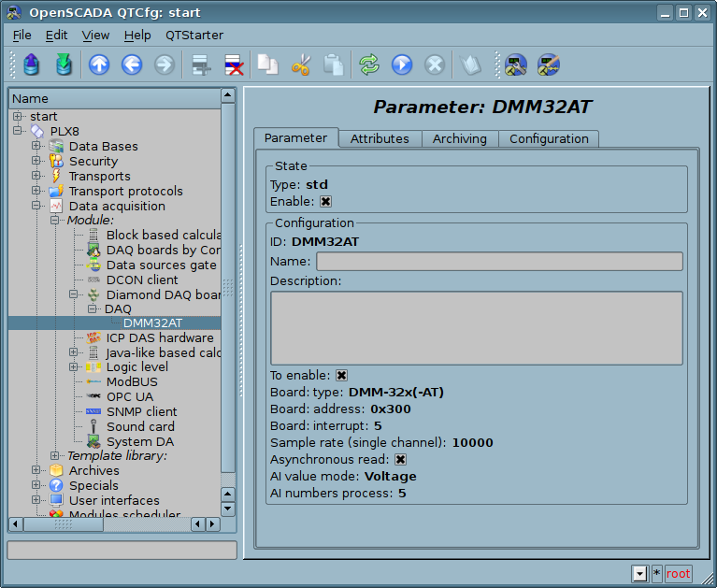Expand the Template library node
The width and height of the screenshot is (717, 588).
pos(55,455)
